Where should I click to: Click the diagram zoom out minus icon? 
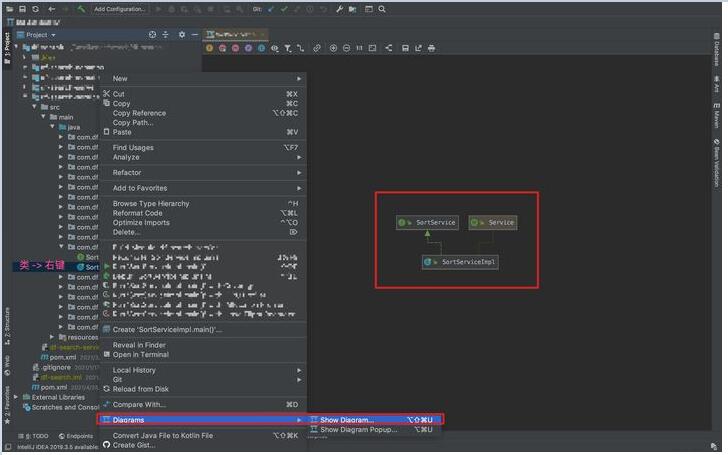tap(346, 48)
